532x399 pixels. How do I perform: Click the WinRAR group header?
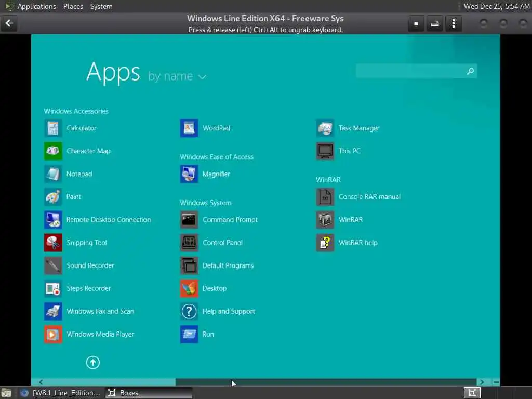point(328,180)
